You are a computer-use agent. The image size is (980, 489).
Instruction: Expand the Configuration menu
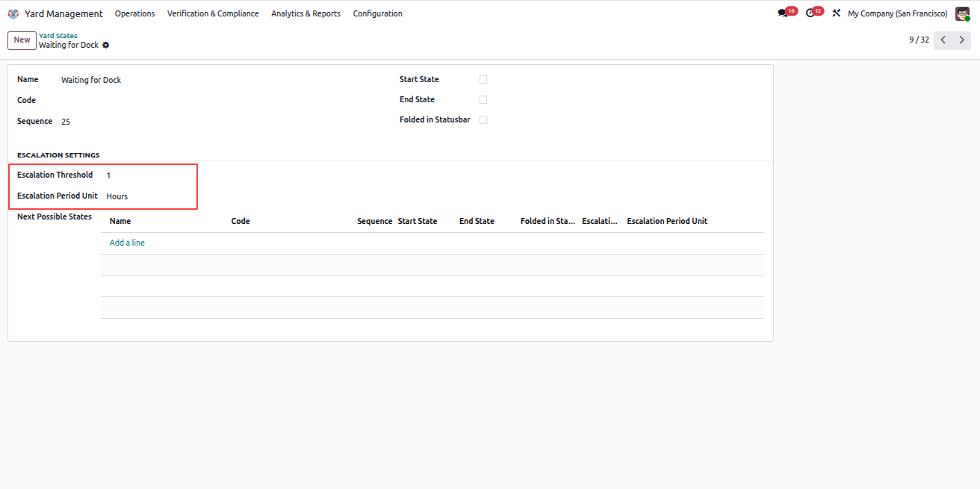(x=377, y=13)
